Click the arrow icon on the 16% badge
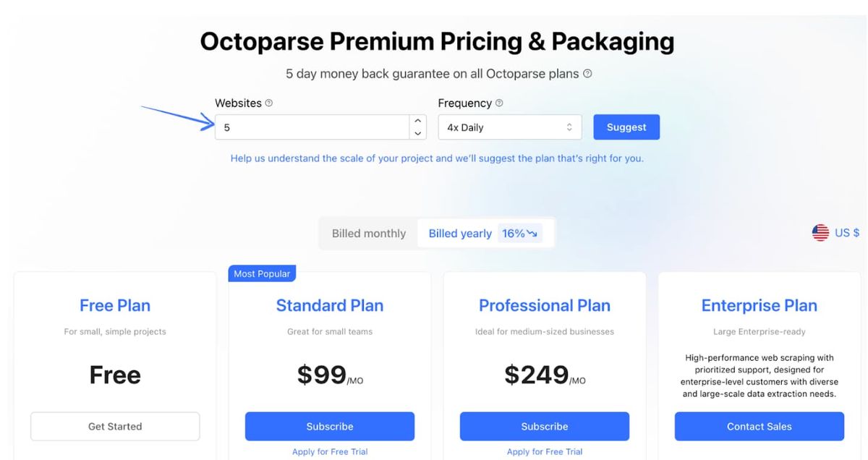This screenshot has height=460, width=868. pyautogui.click(x=531, y=233)
